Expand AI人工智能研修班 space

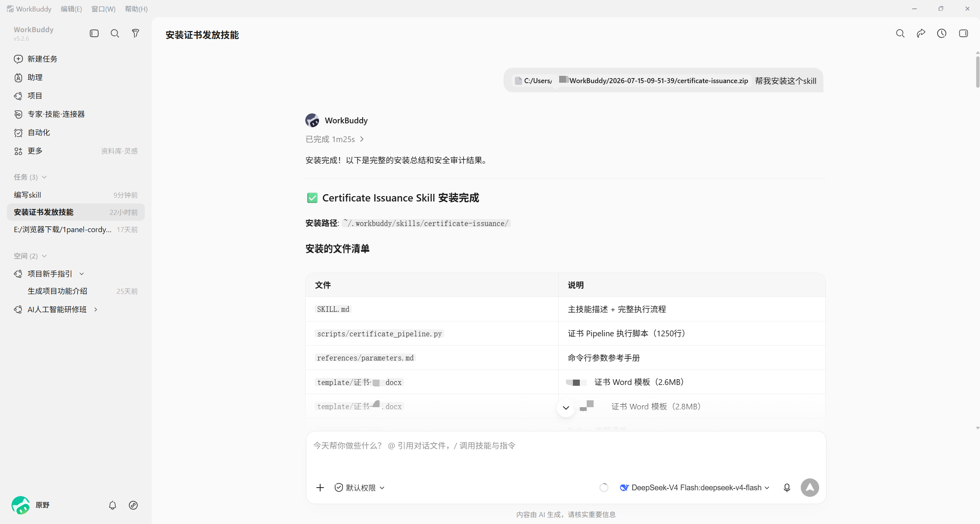click(96, 309)
